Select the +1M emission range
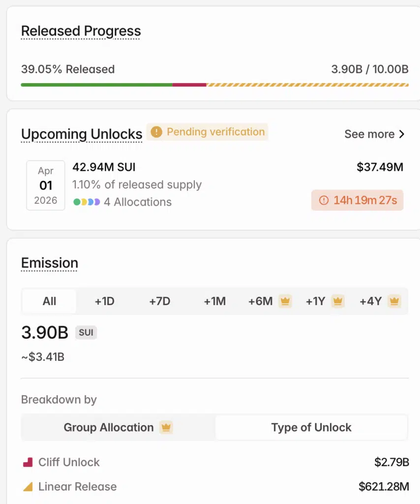Image resolution: width=420 pixels, height=504 pixels. [x=215, y=301]
